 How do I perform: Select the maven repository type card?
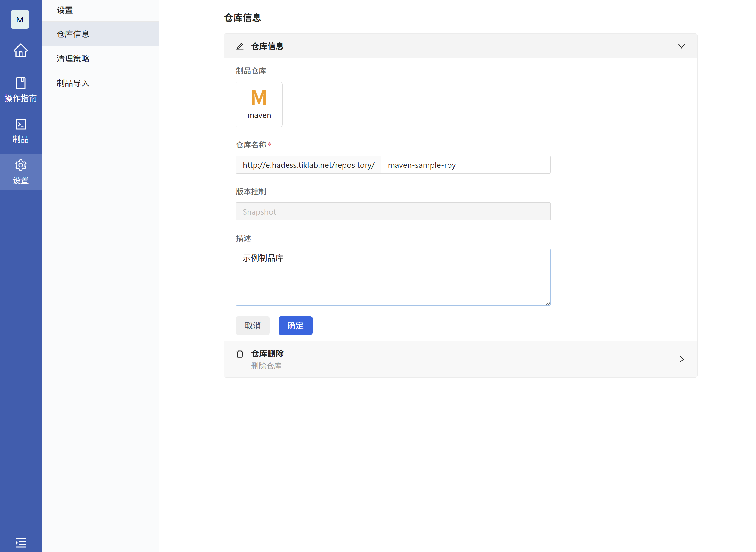point(259,104)
